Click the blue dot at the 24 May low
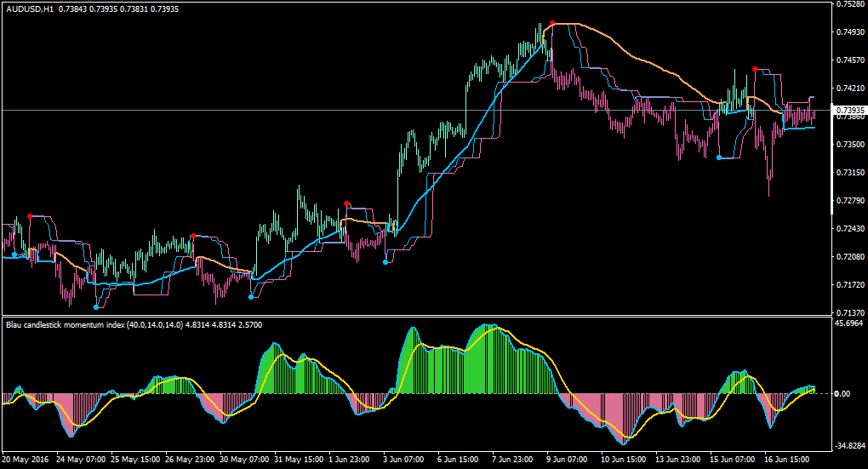 coord(96,307)
